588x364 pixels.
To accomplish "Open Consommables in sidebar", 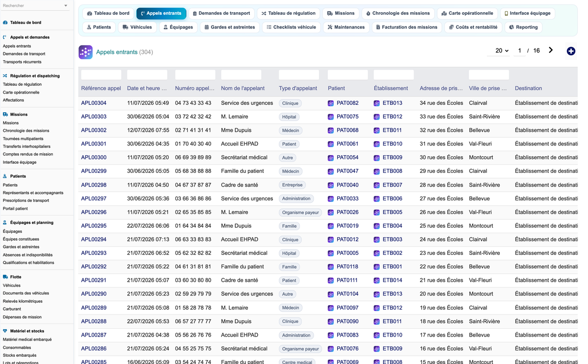I will 17,347.
